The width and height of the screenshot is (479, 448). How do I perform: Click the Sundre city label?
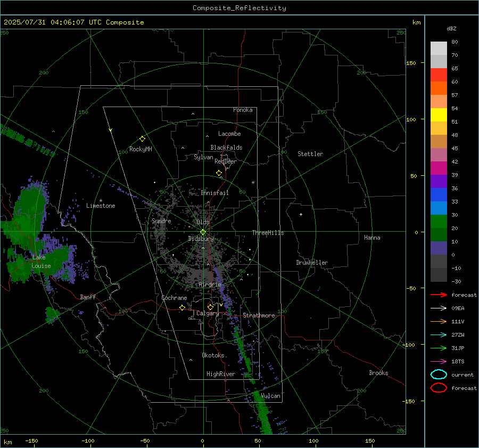[x=161, y=221]
